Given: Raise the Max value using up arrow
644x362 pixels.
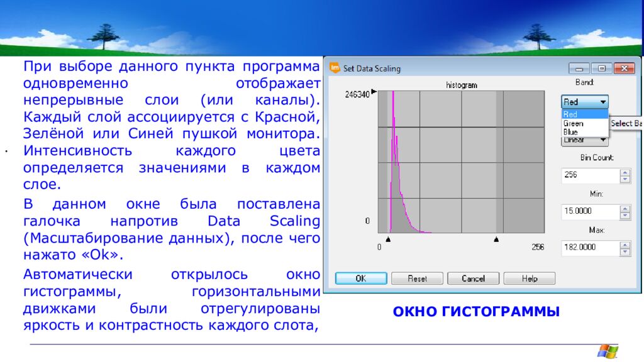Looking at the screenshot, I should pos(625,244).
